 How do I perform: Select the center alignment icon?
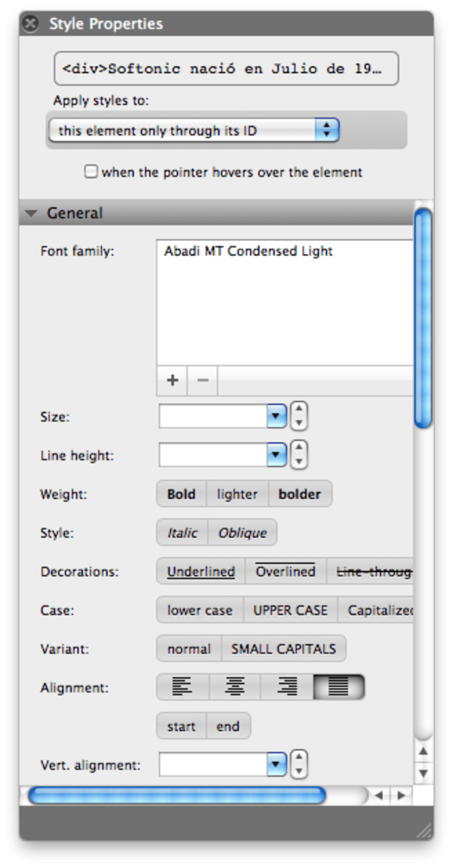coord(234,687)
